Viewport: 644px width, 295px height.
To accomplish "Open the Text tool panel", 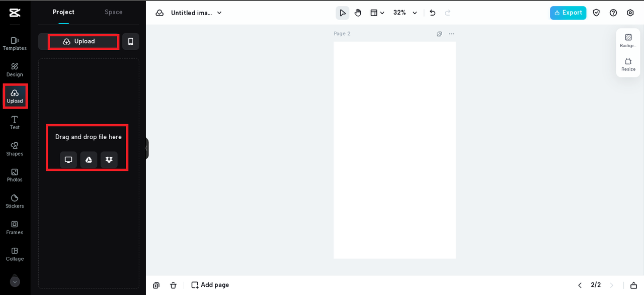I will (15, 123).
